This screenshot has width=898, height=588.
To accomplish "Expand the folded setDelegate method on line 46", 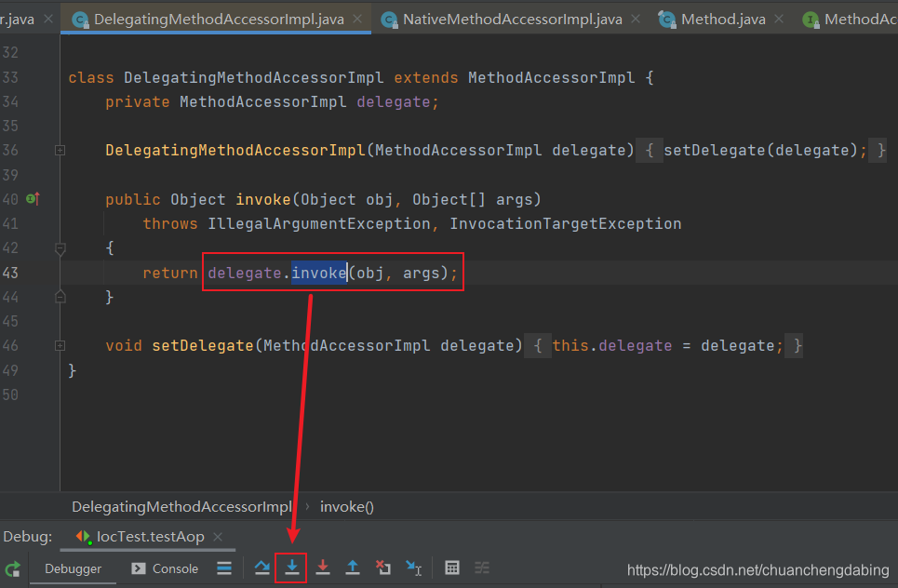I will click(x=60, y=346).
